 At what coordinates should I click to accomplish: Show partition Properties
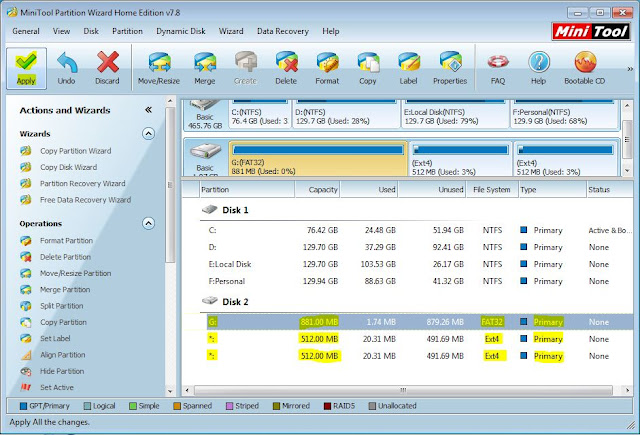point(450,69)
